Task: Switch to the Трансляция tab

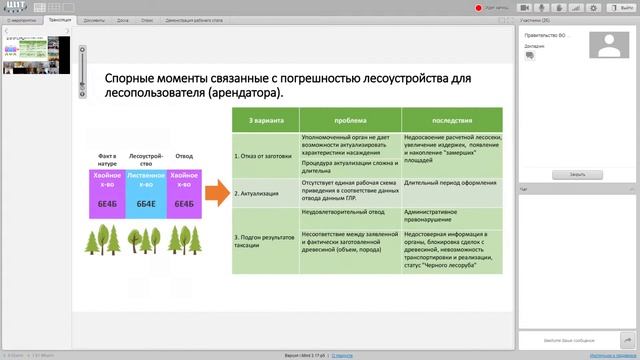Action: [x=60, y=20]
